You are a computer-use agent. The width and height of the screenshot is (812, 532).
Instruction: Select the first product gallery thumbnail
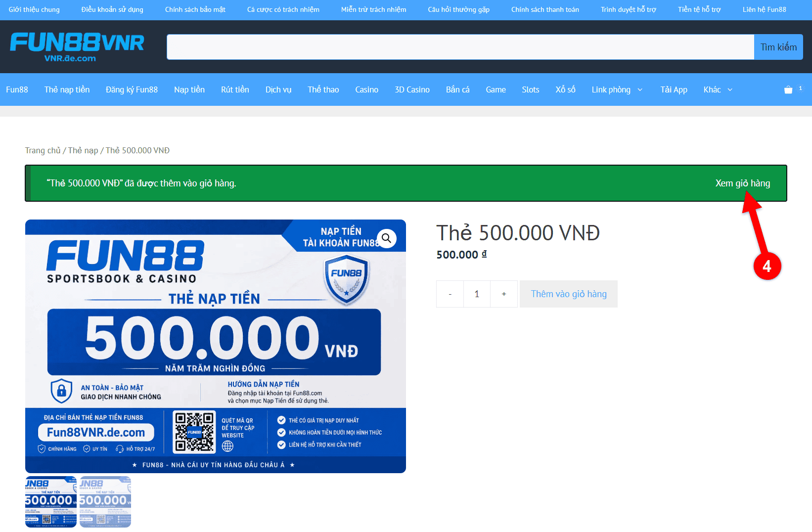51,502
